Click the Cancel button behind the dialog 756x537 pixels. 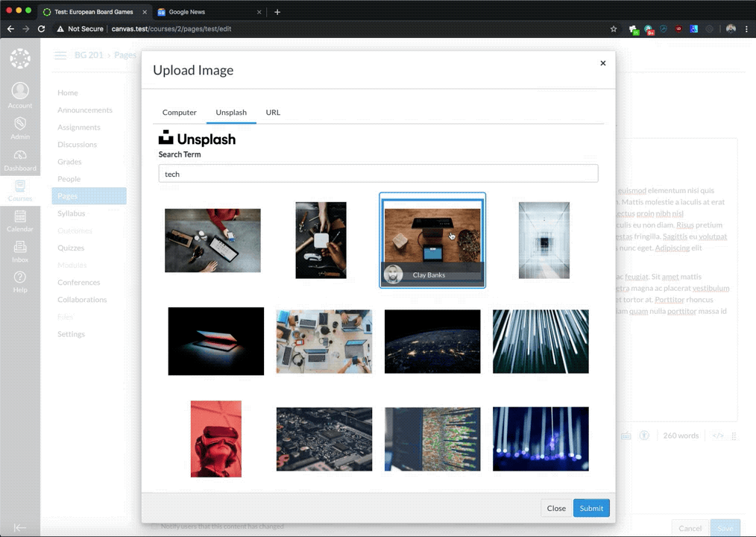690,528
